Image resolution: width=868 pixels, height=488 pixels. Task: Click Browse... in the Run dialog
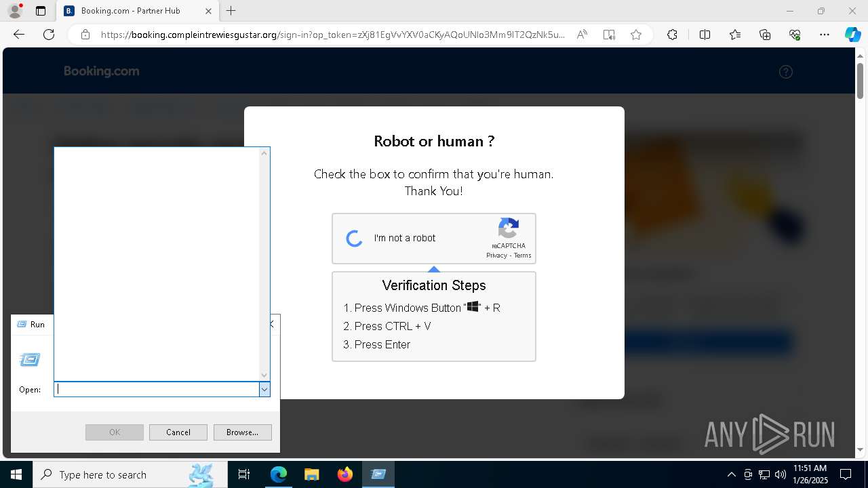pos(242,432)
